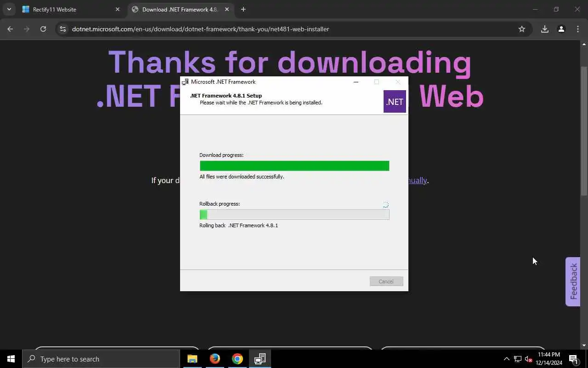588x368 pixels.
Task: Click 'Thanks for downloading' page heading
Action: [290, 62]
